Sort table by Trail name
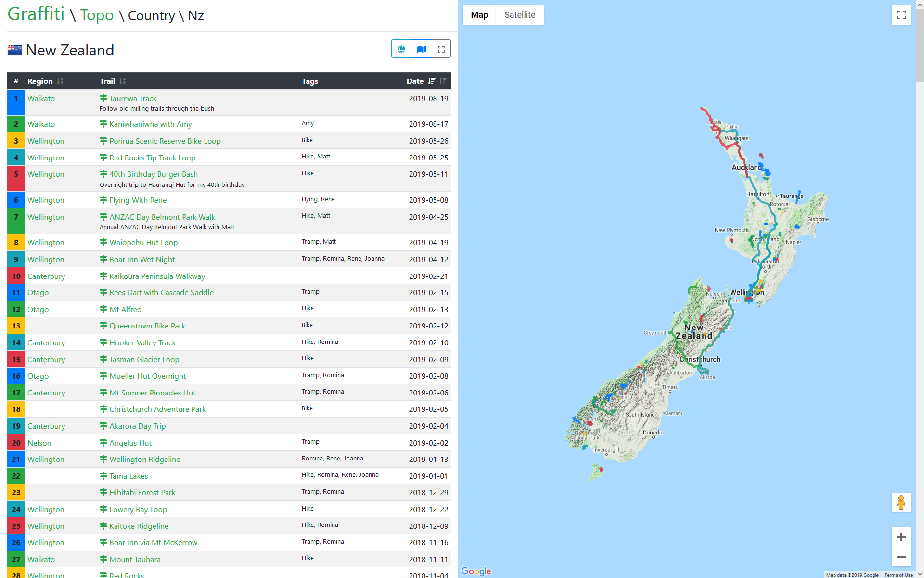The image size is (924, 578). point(123,81)
